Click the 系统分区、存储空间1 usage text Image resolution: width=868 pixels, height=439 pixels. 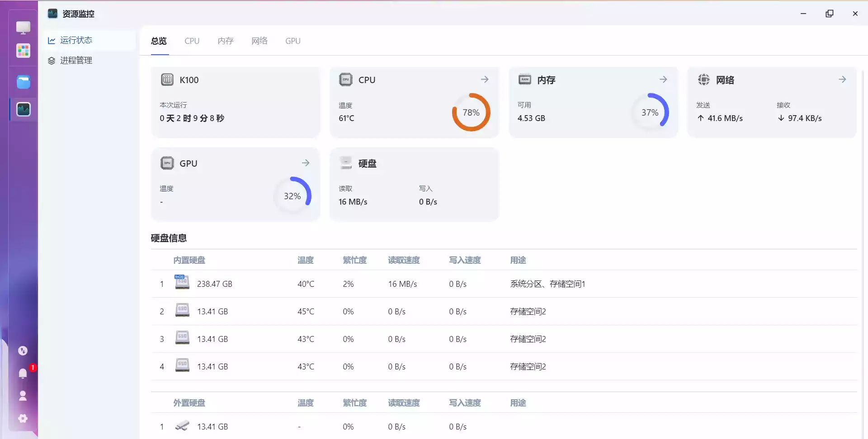pyautogui.click(x=547, y=284)
